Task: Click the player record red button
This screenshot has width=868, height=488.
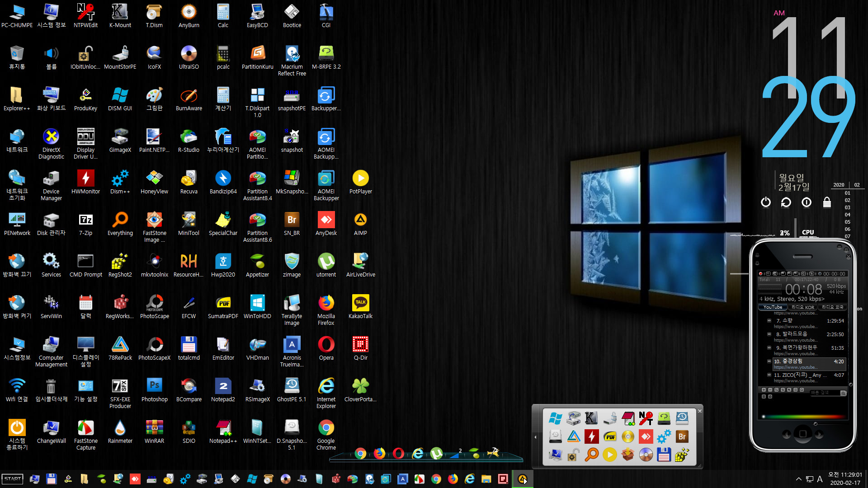Action: coord(760,274)
